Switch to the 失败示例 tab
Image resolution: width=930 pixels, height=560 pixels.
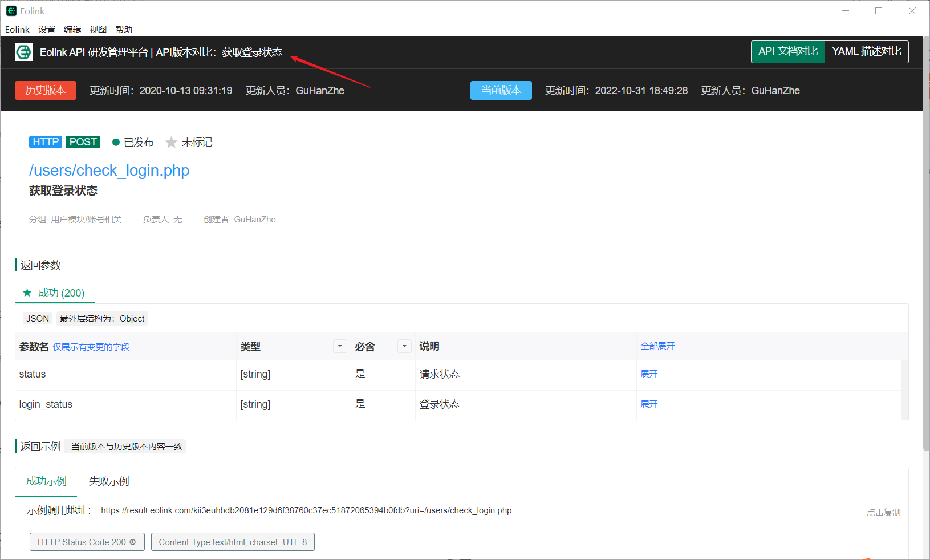[x=109, y=481]
